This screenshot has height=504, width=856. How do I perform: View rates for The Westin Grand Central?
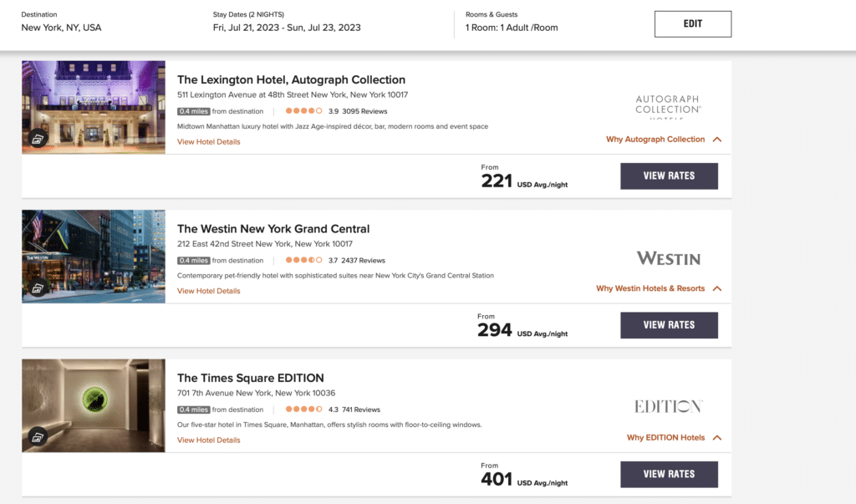(669, 325)
